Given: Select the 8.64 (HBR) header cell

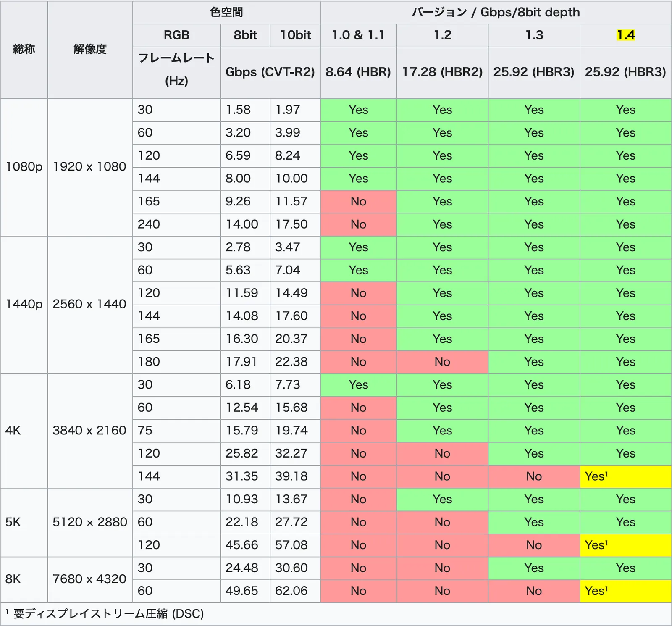Looking at the screenshot, I should tap(358, 72).
